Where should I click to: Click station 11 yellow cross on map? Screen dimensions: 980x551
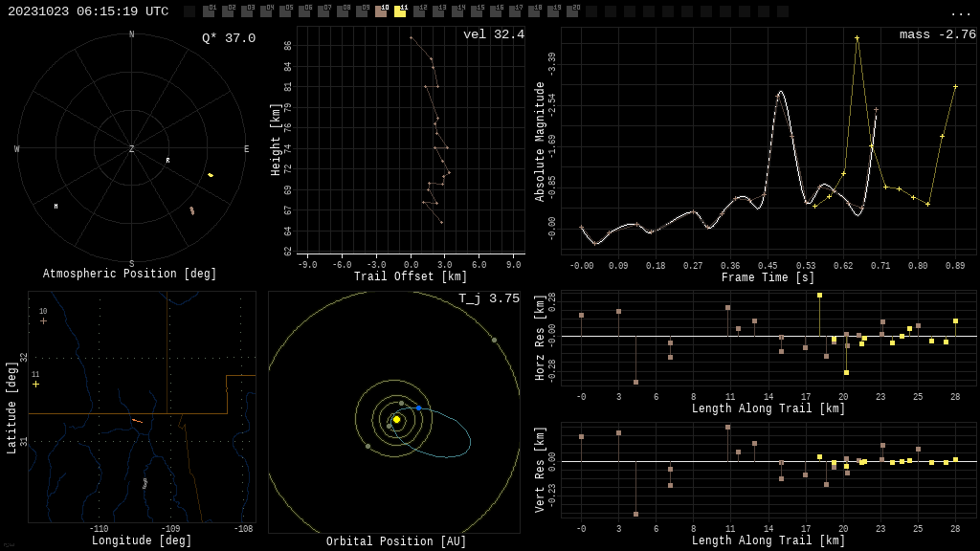(35, 385)
